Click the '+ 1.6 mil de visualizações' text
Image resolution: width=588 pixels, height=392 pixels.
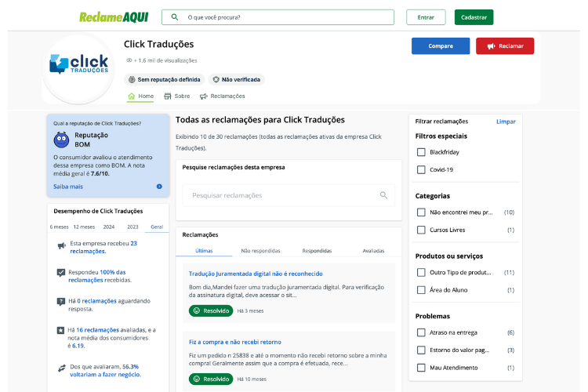coord(165,60)
